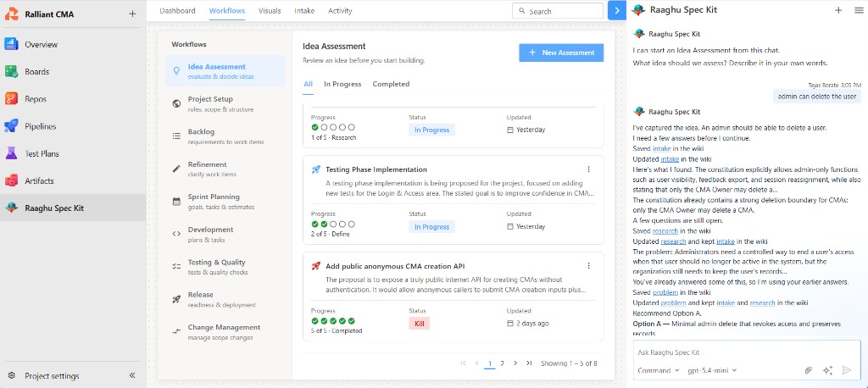Go to first page of assessments
The image size is (868, 388).
point(463,363)
